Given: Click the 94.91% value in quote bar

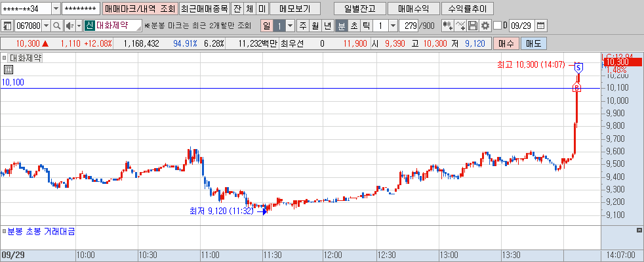Looking at the screenshot, I should pyautogui.click(x=185, y=43).
